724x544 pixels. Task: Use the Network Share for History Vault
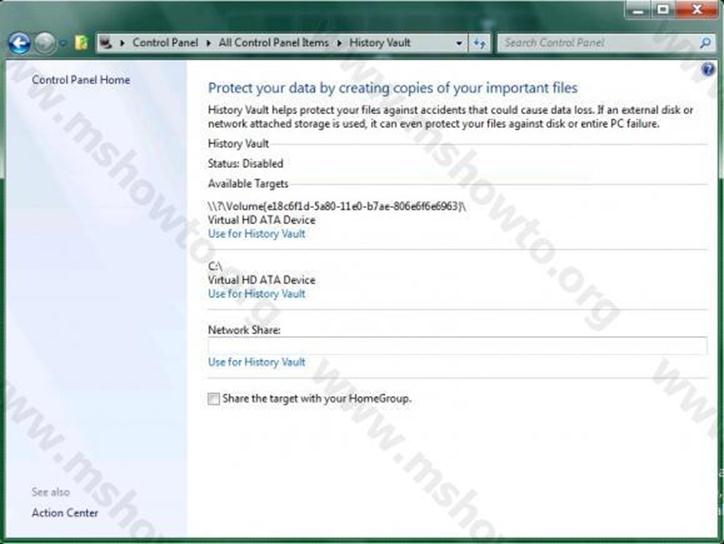coord(257,362)
